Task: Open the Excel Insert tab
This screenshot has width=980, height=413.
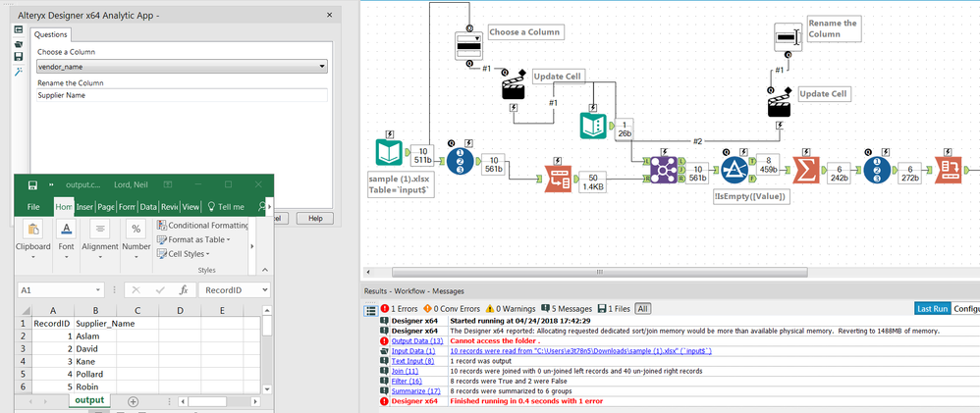Action: pyautogui.click(x=84, y=207)
